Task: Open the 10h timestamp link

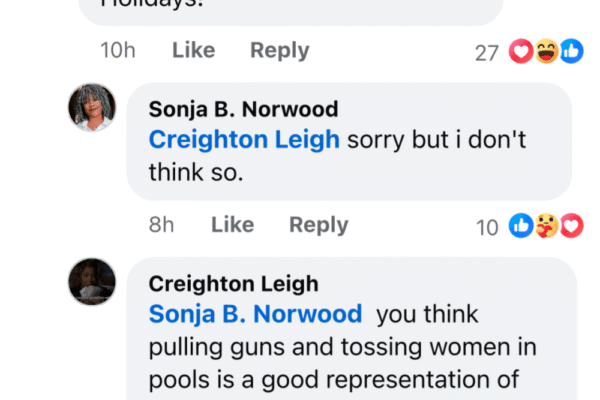Action: [118, 51]
